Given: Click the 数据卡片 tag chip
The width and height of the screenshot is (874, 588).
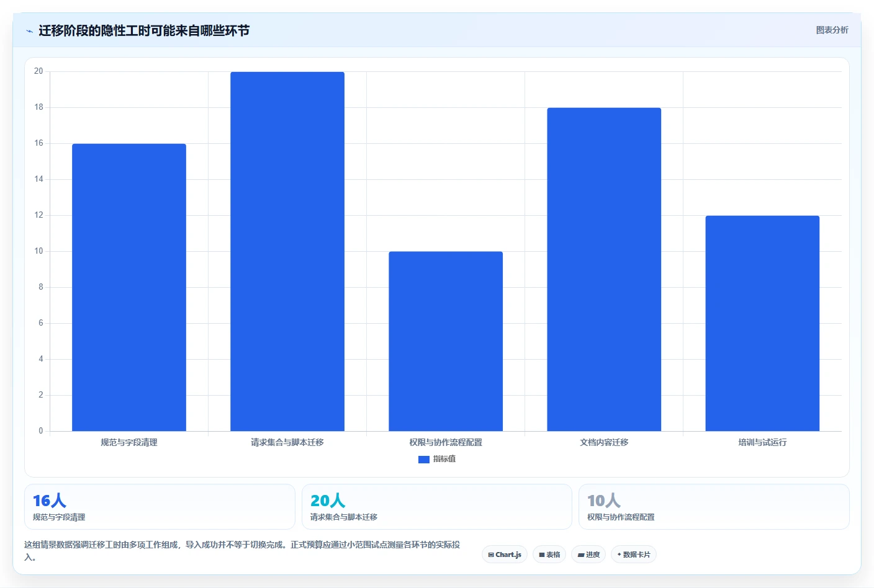Looking at the screenshot, I should [634, 555].
